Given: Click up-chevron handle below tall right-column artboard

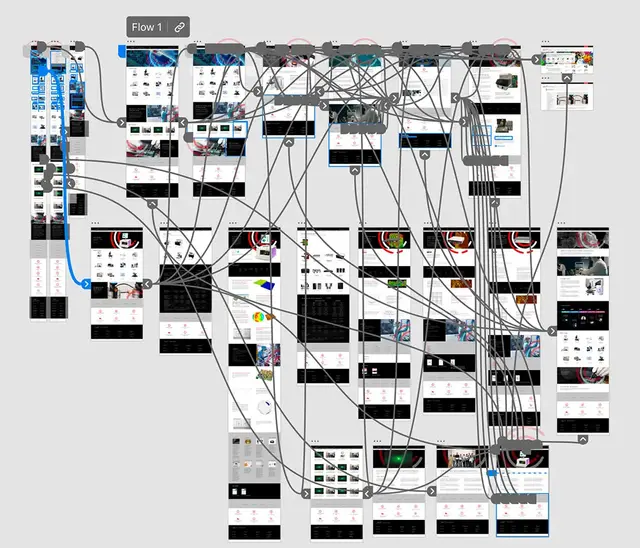Looking at the screenshot, I should point(583,439).
